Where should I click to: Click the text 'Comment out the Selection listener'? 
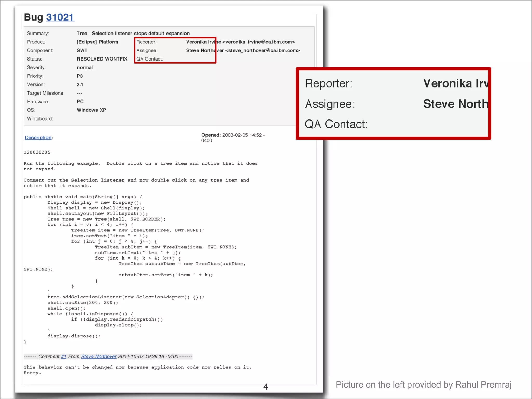point(74,180)
